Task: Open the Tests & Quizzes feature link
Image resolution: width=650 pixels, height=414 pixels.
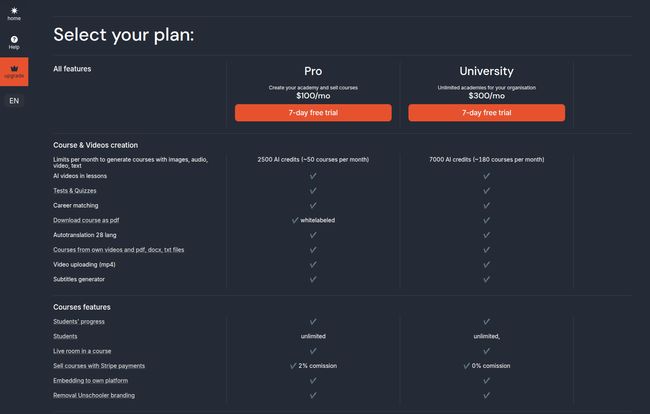Action: click(x=75, y=191)
